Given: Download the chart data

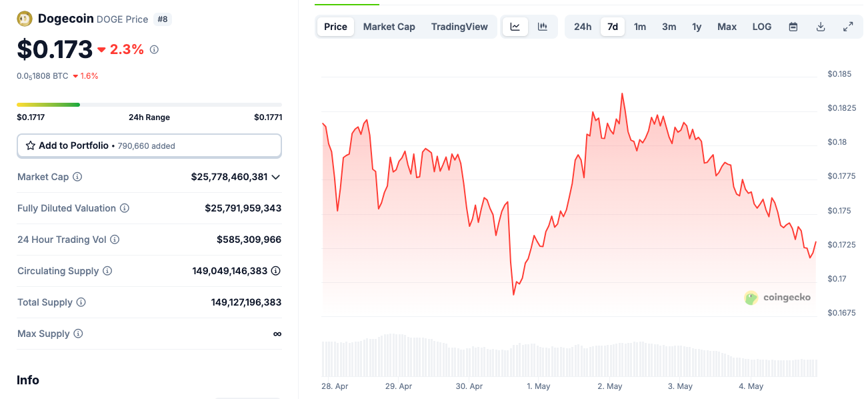Looking at the screenshot, I should coord(821,27).
